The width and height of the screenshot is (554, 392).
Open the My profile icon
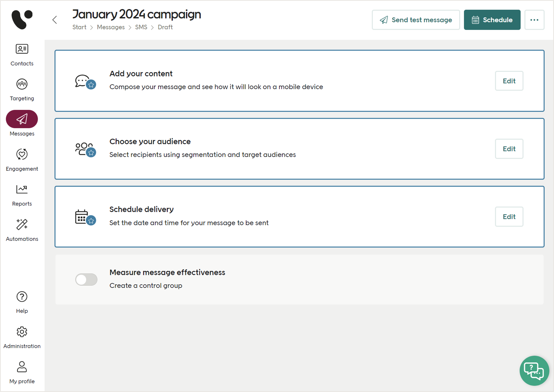pos(22,367)
